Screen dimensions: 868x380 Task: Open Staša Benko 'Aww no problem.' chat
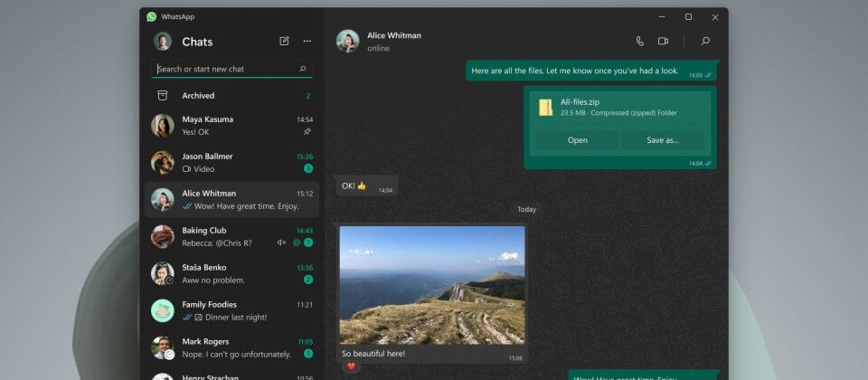tap(232, 273)
